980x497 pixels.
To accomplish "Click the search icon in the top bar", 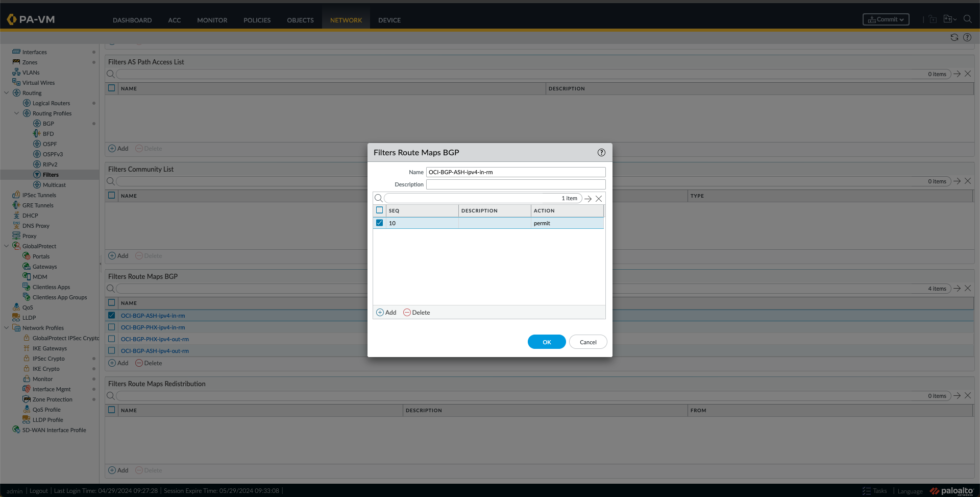I will tap(967, 19).
